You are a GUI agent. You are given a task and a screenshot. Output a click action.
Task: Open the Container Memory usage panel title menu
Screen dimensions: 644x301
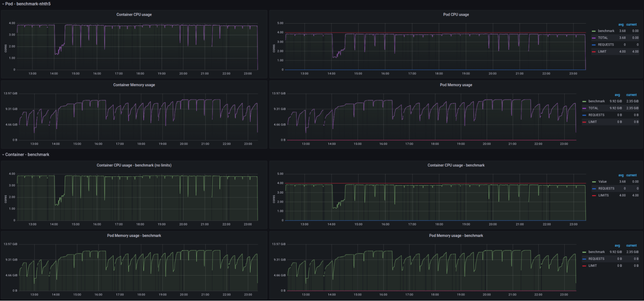134,85
